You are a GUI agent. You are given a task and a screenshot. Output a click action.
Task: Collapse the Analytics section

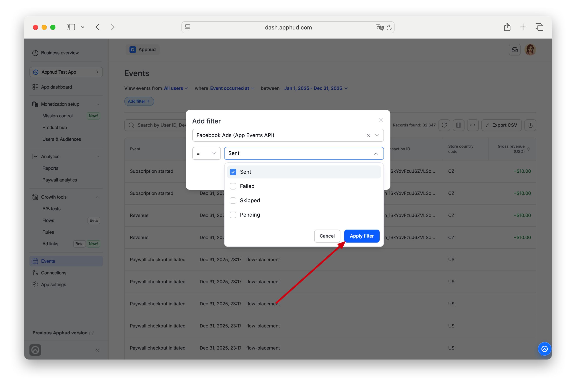pos(98,156)
